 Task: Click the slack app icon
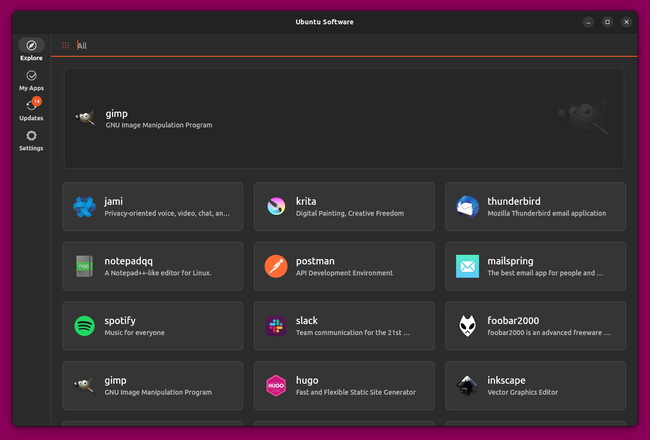click(276, 326)
